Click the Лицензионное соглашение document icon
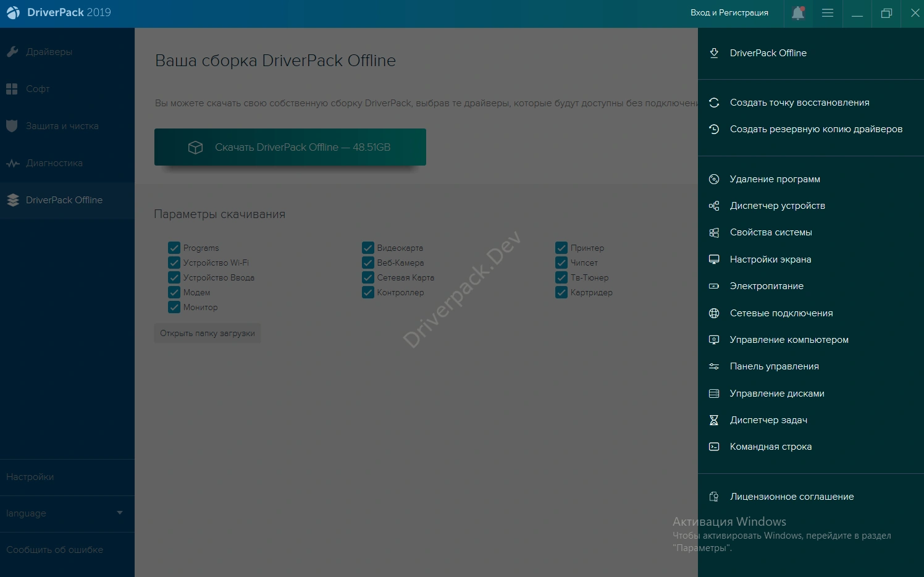The height and width of the screenshot is (577, 924). click(714, 497)
